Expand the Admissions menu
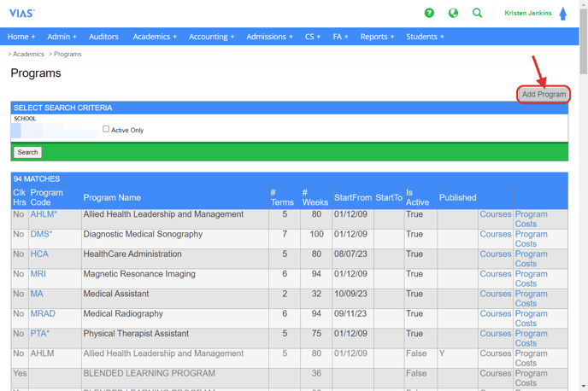 [269, 37]
